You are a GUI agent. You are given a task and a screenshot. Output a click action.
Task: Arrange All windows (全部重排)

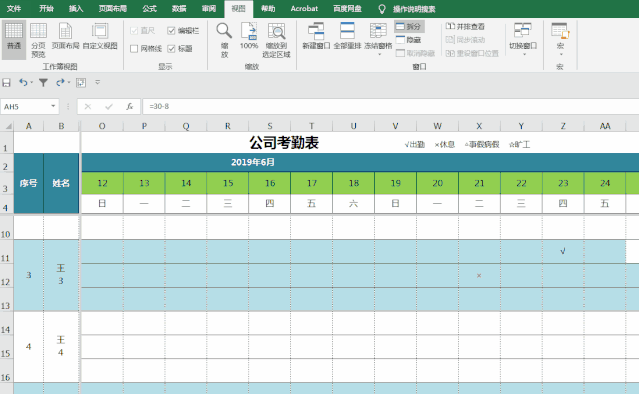coord(347,36)
